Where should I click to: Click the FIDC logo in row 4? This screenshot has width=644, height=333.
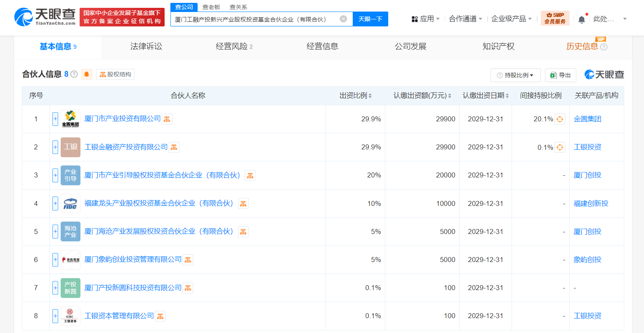(71, 203)
